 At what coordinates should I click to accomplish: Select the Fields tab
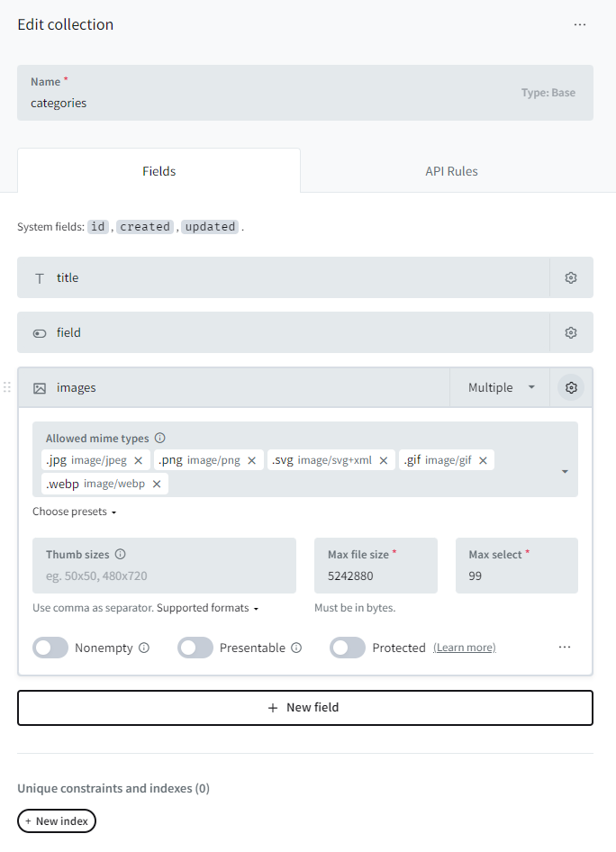[x=159, y=171]
